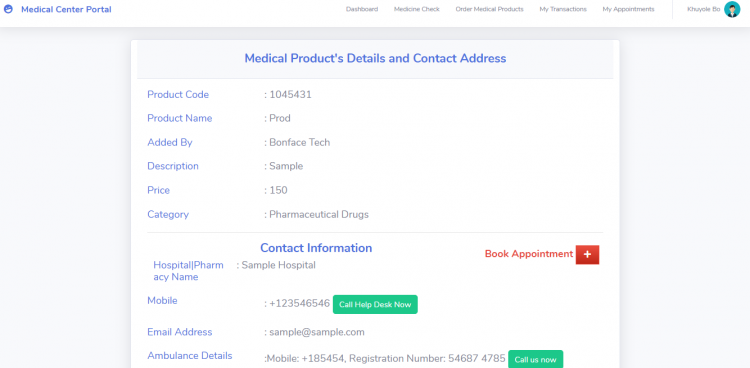The height and width of the screenshot is (368, 750).
Task: Open the Khuyole Bo username dropdown
Action: coord(703,9)
